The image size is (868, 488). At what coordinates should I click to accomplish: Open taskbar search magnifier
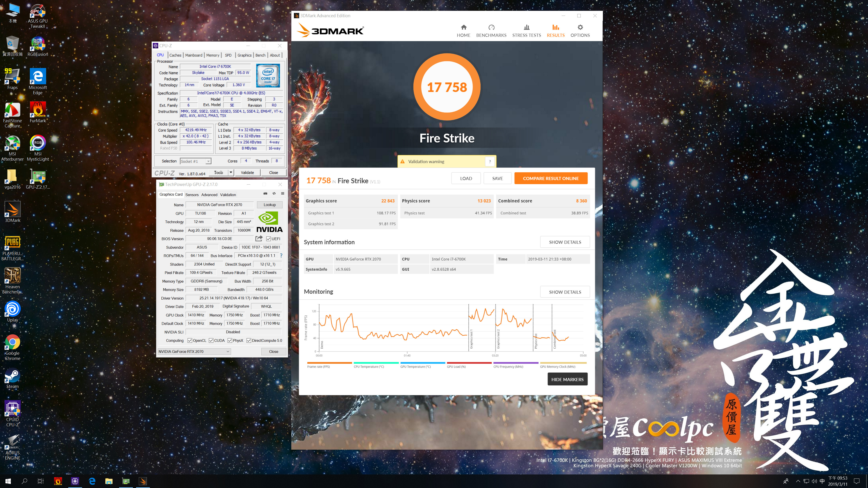click(x=24, y=481)
